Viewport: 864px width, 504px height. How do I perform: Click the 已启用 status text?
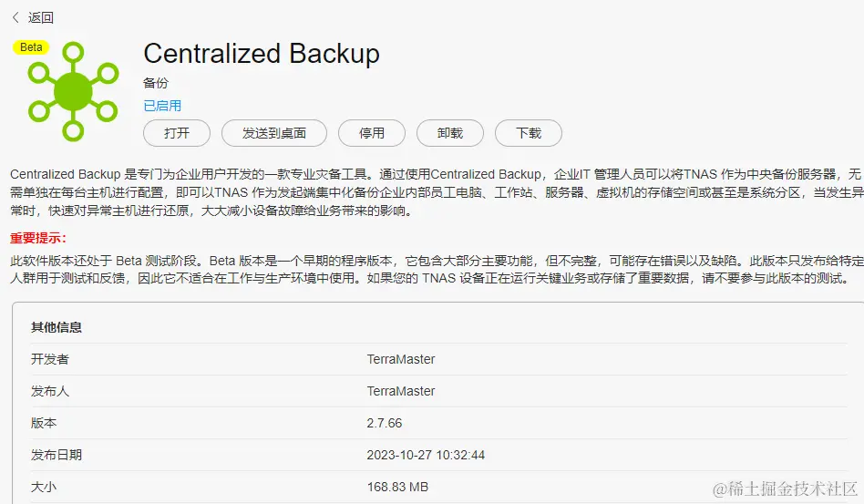click(162, 106)
